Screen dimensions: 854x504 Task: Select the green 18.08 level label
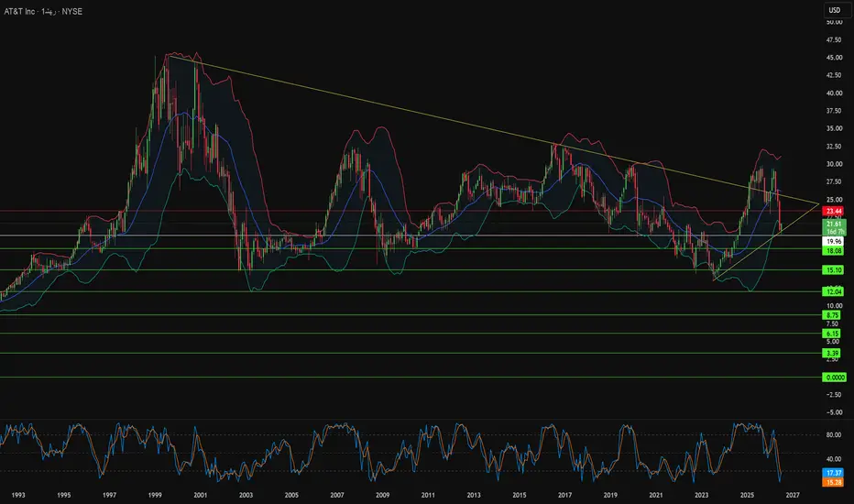pyautogui.click(x=834, y=251)
